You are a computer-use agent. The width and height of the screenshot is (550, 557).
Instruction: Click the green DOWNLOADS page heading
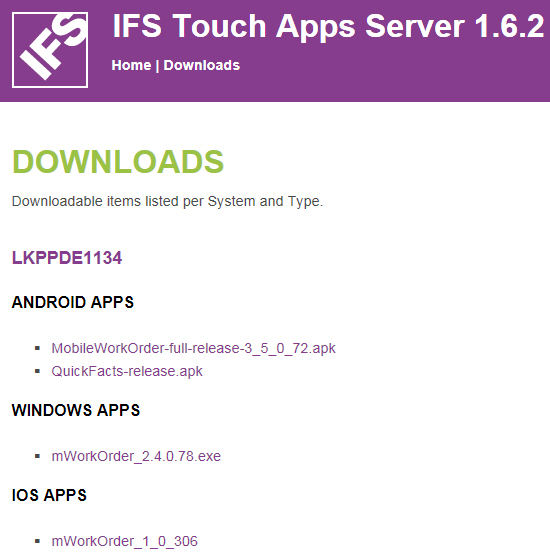(x=118, y=162)
